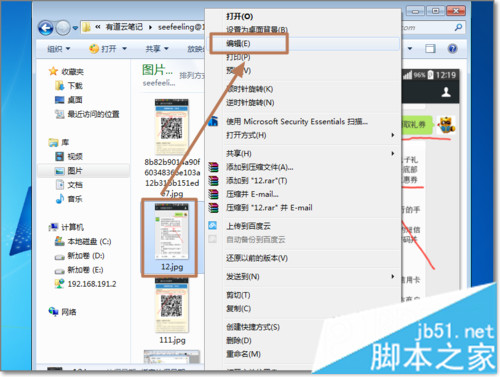Expand the 打开 toolbar dropdown arrow
This screenshot has width=500, height=377.
click(x=125, y=49)
